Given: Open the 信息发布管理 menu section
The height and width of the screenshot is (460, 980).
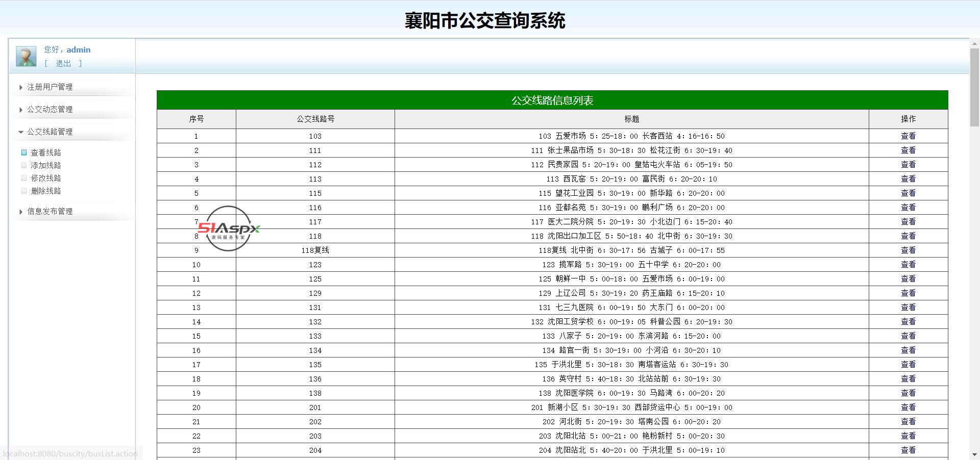Looking at the screenshot, I should tap(50, 212).
